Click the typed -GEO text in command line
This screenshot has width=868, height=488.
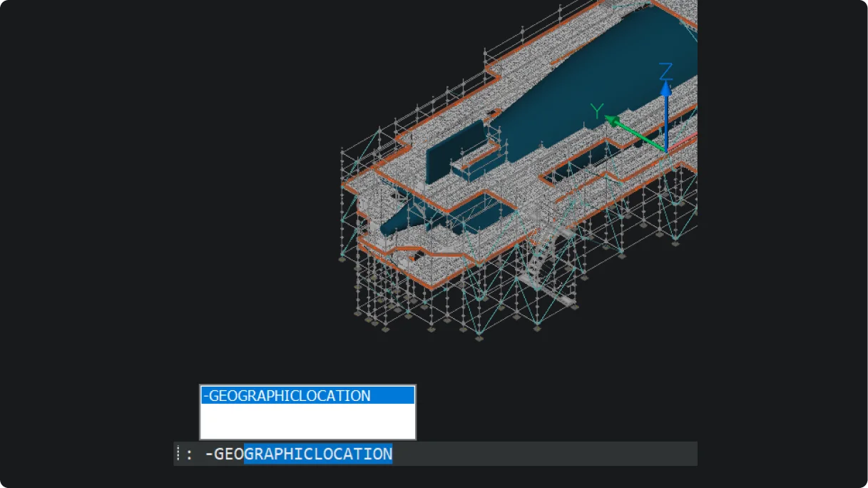224,454
